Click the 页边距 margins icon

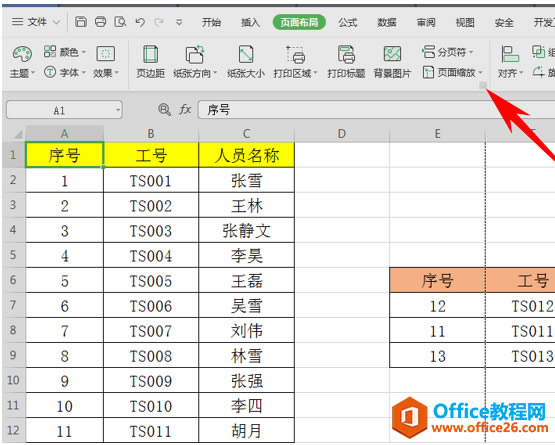(150, 62)
